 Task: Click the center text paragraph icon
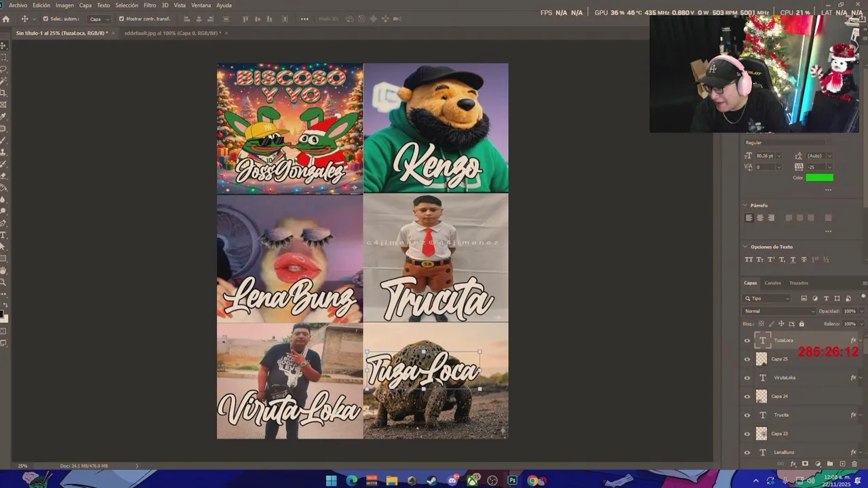[x=759, y=218]
